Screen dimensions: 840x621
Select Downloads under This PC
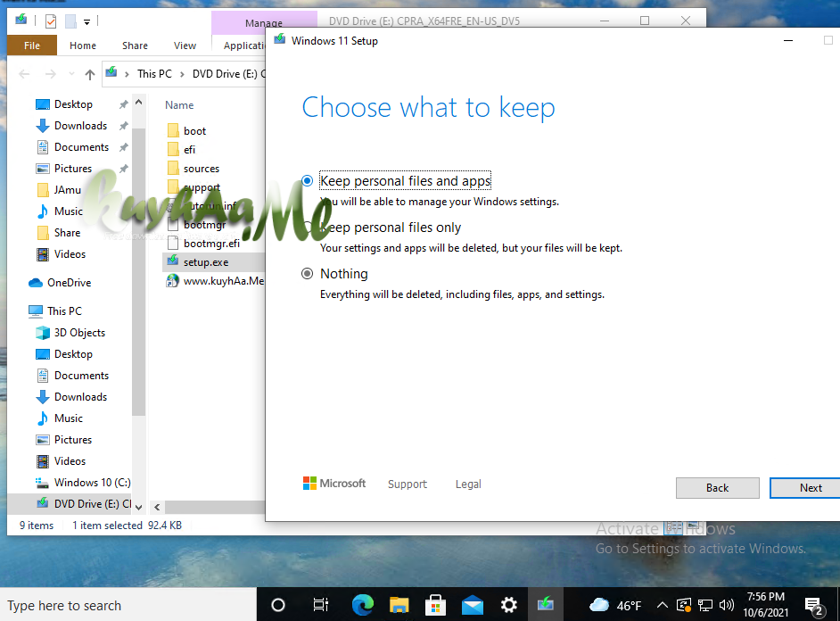point(80,397)
